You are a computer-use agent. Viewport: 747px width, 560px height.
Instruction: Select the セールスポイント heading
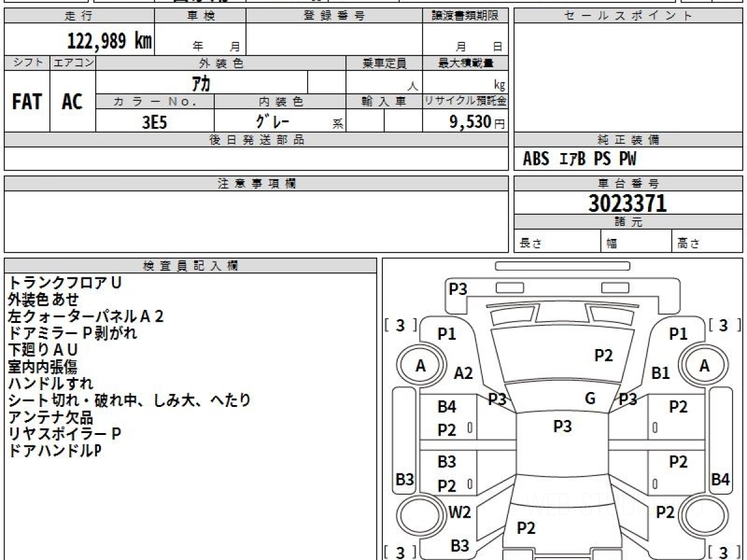[628, 16]
